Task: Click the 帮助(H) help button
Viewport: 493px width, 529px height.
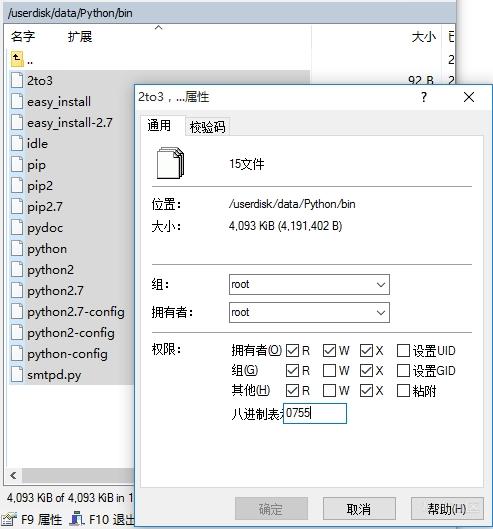Action: point(447,508)
